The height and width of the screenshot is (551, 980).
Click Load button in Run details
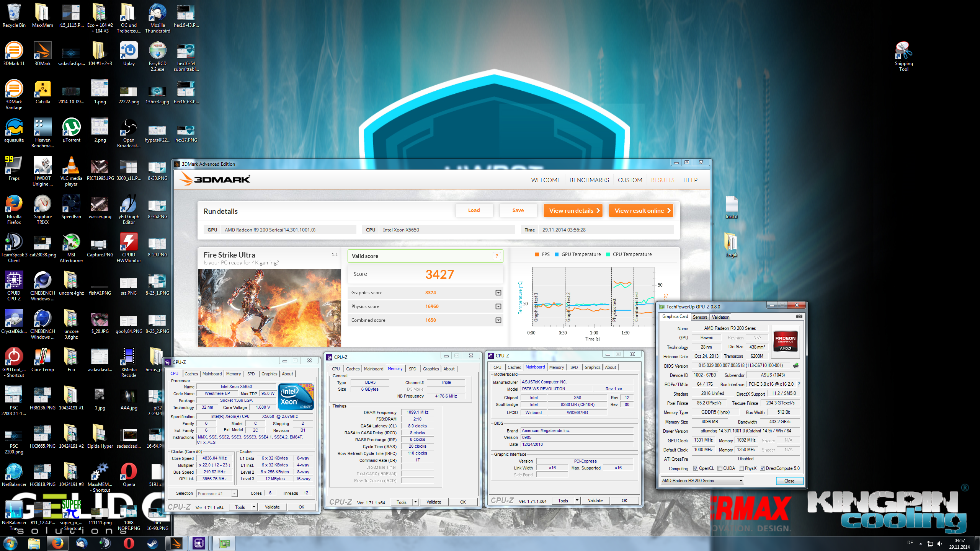tap(474, 210)
